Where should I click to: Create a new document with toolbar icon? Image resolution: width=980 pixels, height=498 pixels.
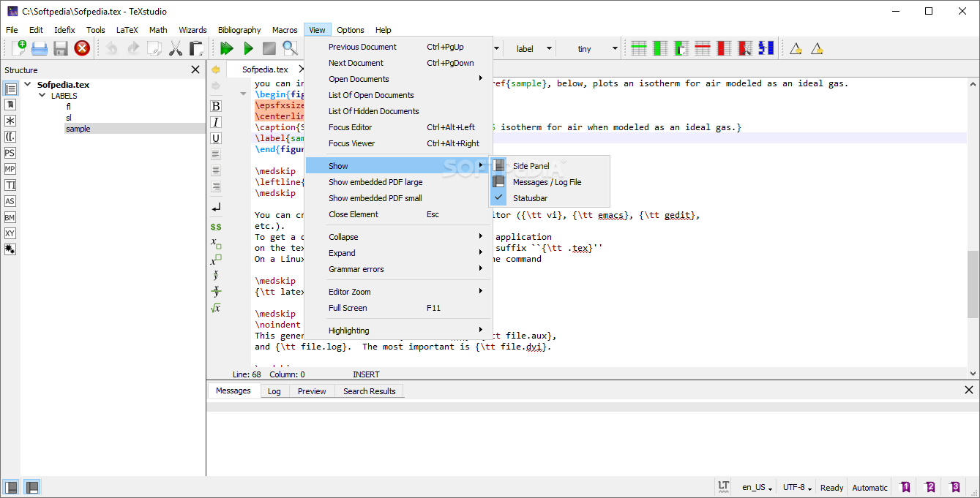pyautogui.click(x=19, y=48)
